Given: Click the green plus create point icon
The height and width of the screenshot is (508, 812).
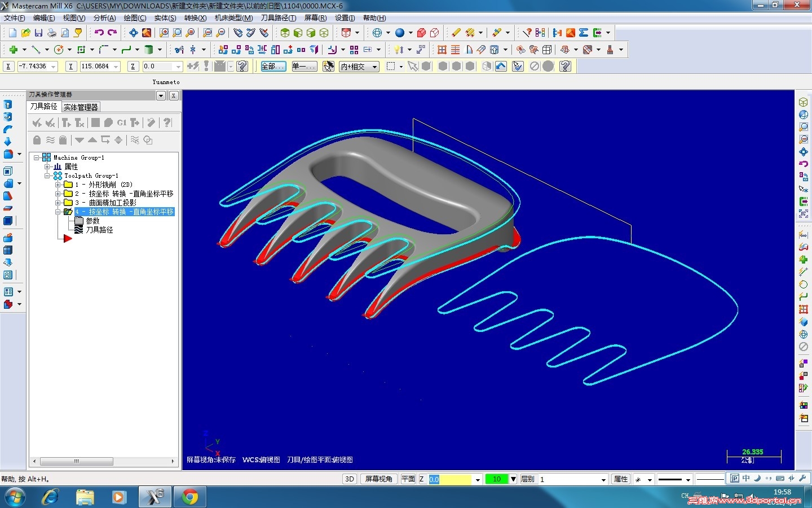Looking at the screenshot, I should click(13, 50).
